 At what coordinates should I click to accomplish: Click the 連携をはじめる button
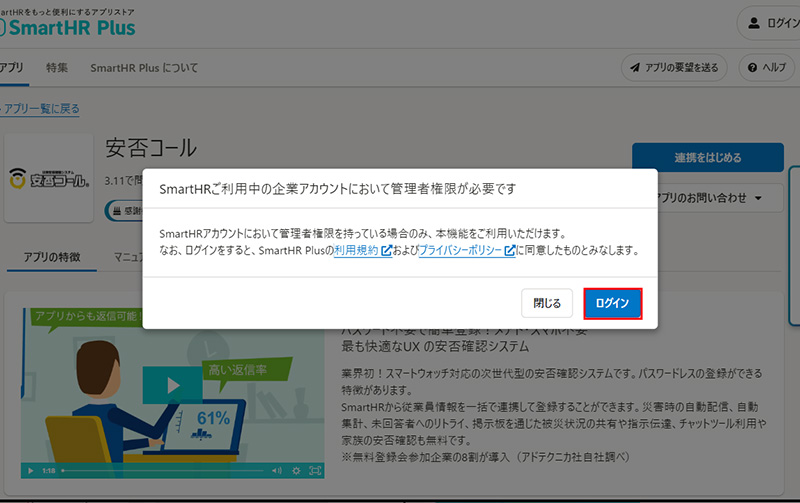(x=708, y=158)
